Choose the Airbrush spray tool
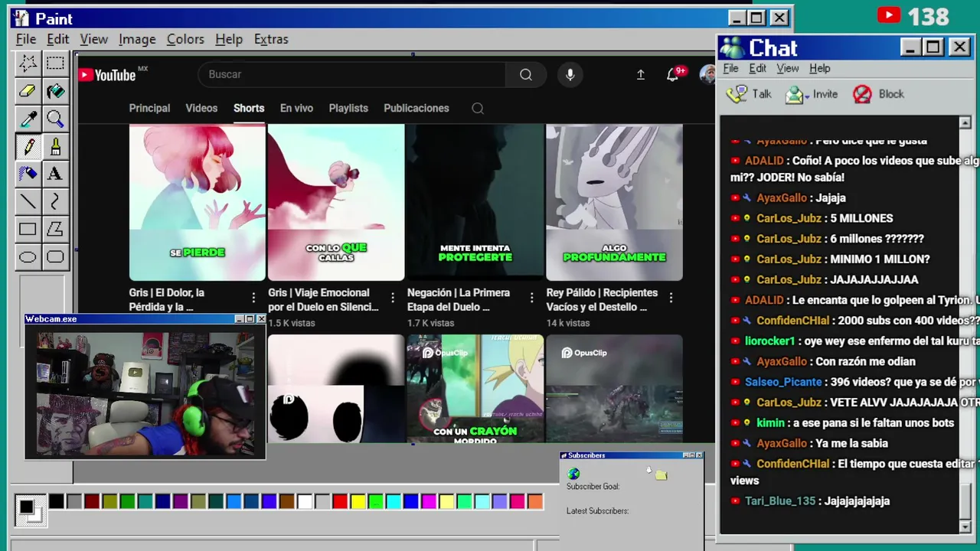This screenshot has height=551, width=980. pyautogui.click(x=28, y=173)
